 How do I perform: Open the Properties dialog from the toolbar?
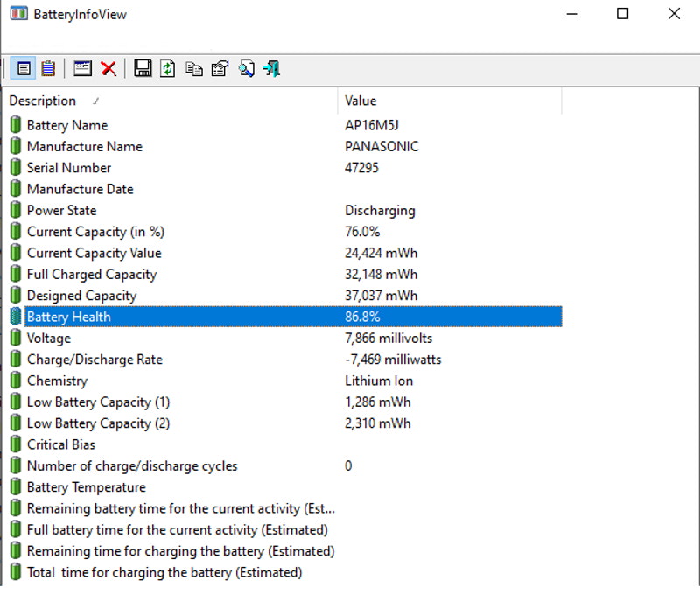click(x=220, y=68)
